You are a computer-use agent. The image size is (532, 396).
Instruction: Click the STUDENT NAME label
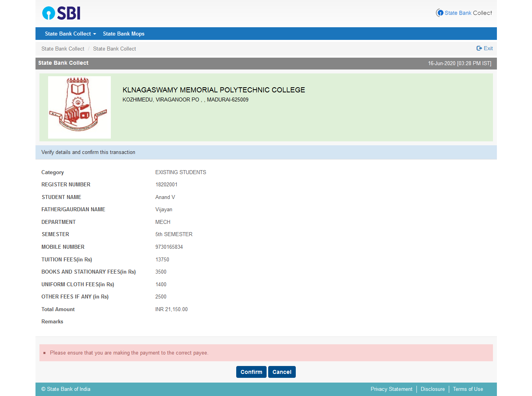pyautogui.click(x=62, y=197)
